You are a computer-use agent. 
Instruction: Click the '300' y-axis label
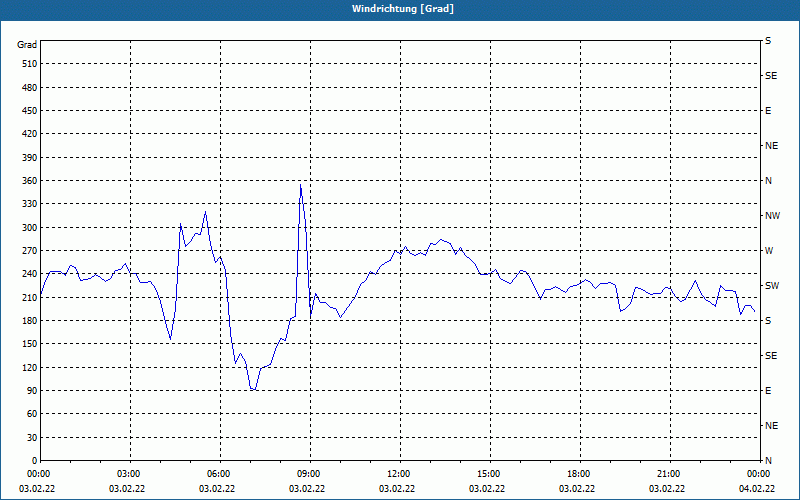click(x=30, y=228)
